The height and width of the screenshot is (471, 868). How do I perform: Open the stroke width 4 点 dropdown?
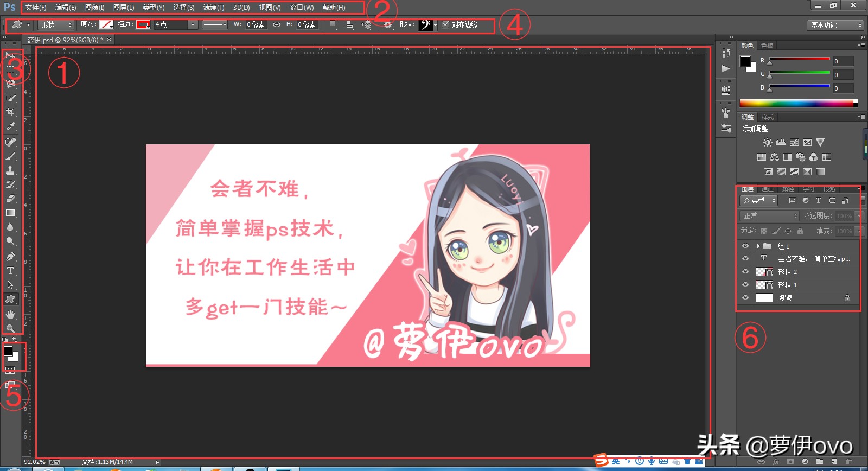(193, 24)
